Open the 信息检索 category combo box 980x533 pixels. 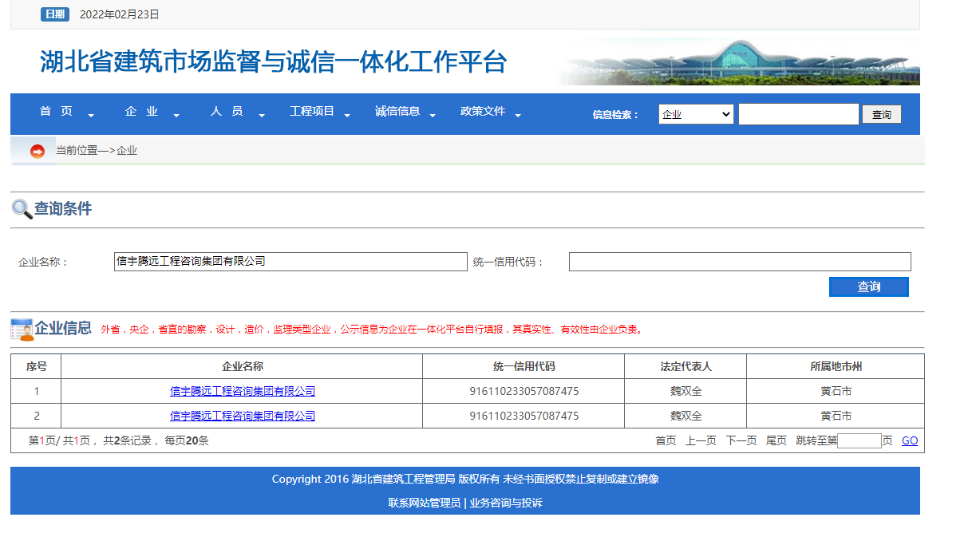pos(694,113)
